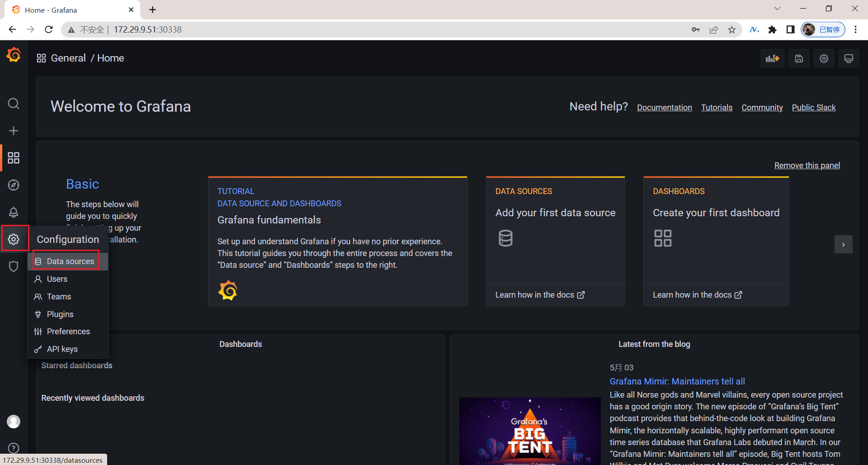Open Grafana Mimir: Maintainers tell all article
The height and width of the screenshot is (465, 868).
click(677, 381)
